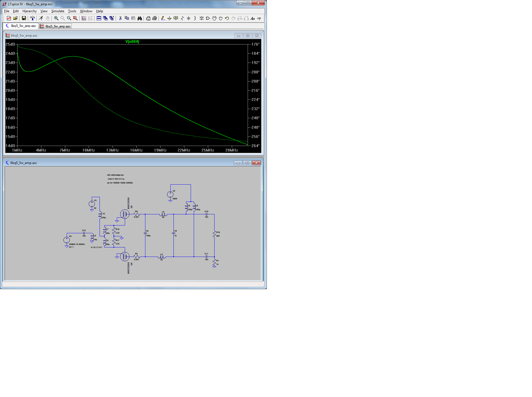Create a new schematic from toolbar
This screenshot has height=397, width=532.
(x=9, y=18)
